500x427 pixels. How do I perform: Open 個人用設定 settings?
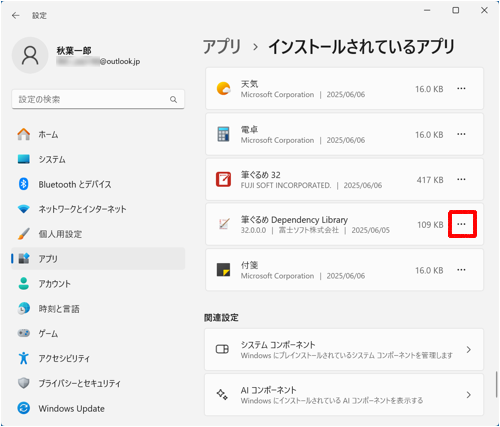pos(98,234)
